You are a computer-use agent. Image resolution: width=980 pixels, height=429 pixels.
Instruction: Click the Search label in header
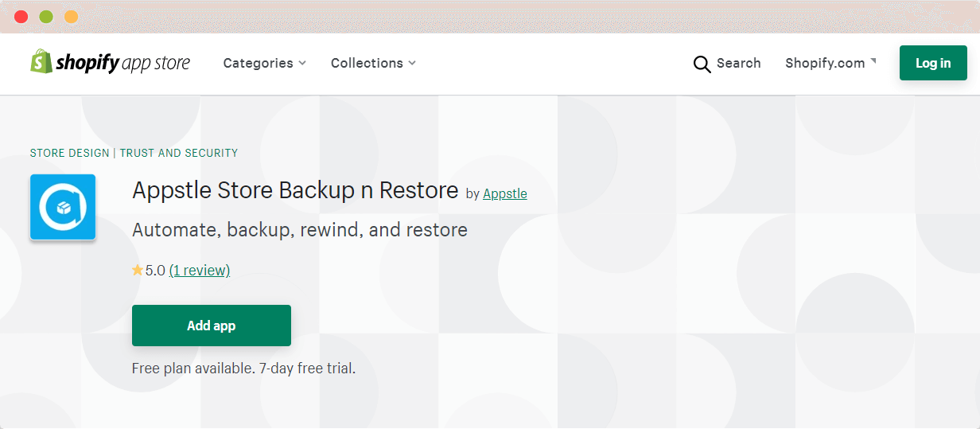(x=739, y=63)
